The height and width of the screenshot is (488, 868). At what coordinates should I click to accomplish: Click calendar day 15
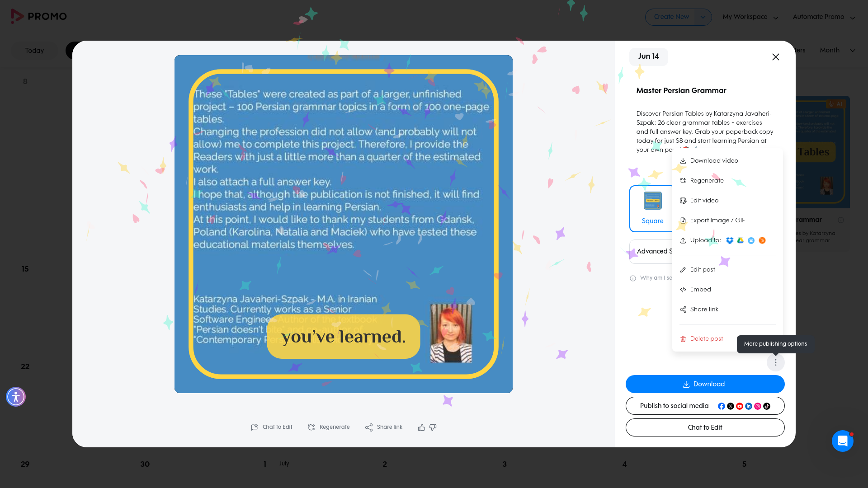point(25,269)
